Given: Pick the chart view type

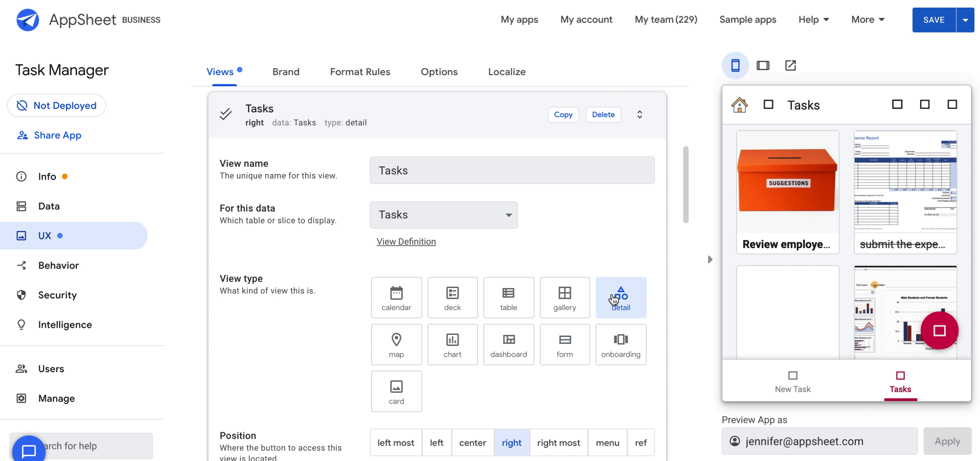Looking at the screenshot, I should click(x=452, y=345).
